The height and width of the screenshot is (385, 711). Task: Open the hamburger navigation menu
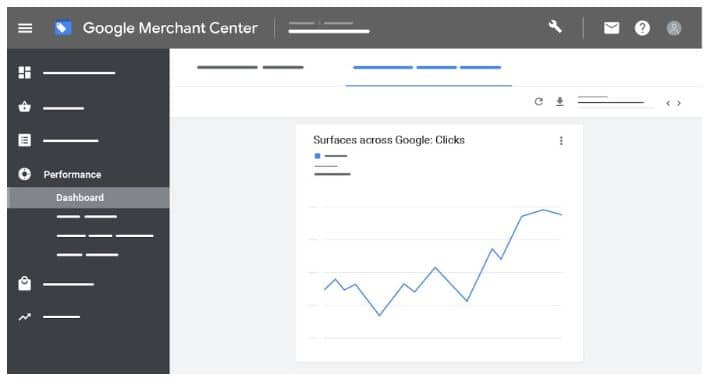[25, 28]
